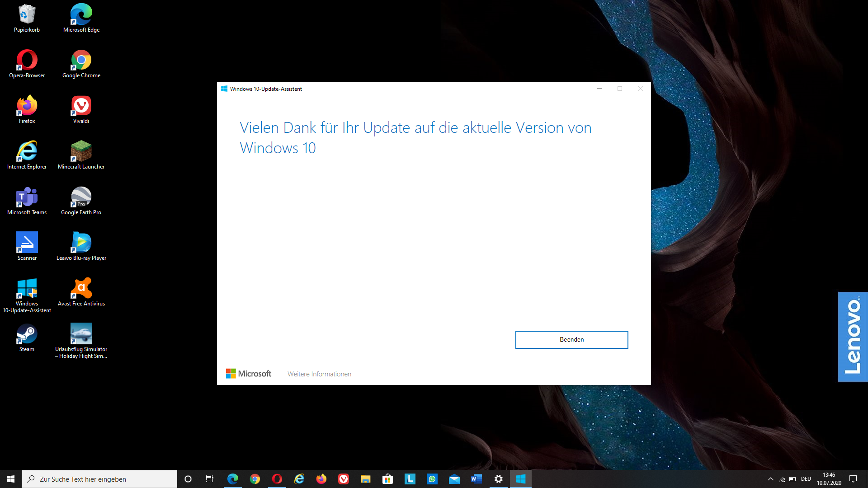Open Settings gear from taskbar
Viewport: 868px width, 488px height.
tap(498, 479)
